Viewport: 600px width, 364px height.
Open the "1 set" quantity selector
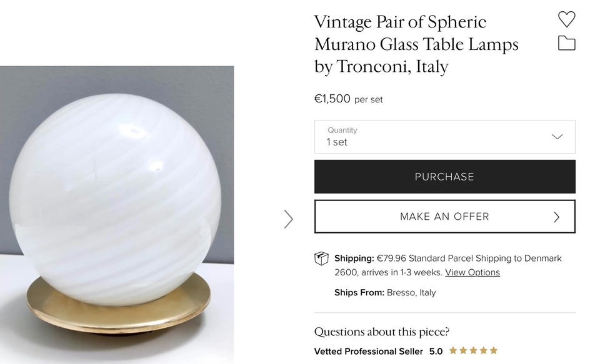tap(337, 142)
